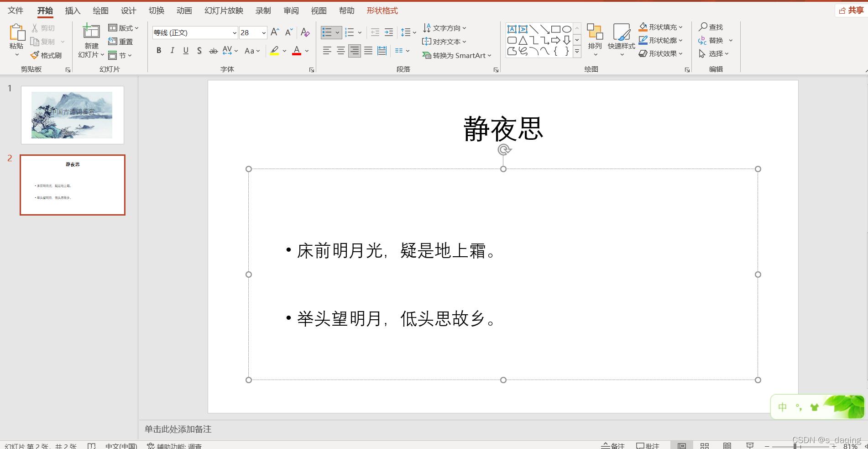Select the Oval shape in the shapes gallery

(567, 28)
